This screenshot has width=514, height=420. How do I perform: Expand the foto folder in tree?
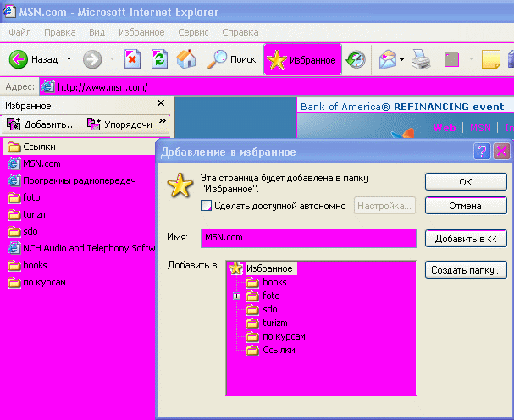(x=237, y=296)
